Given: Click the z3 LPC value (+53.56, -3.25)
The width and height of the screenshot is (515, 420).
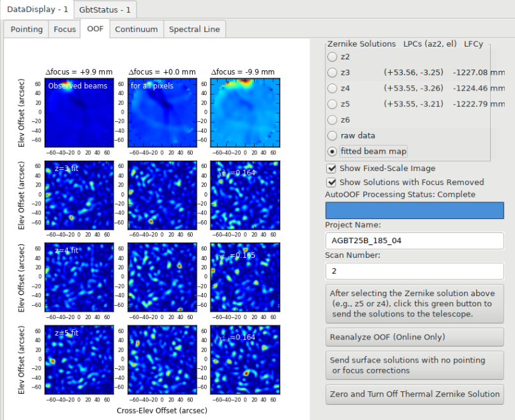Looking at the screenshot, I should click(414, 73).
